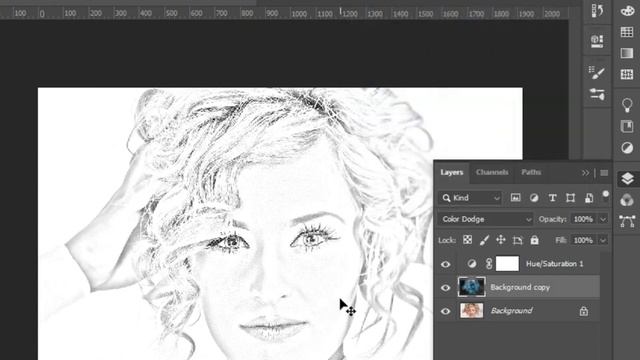
Task: Click the Opacity 100% value field
Action: [x=583, y=219]
